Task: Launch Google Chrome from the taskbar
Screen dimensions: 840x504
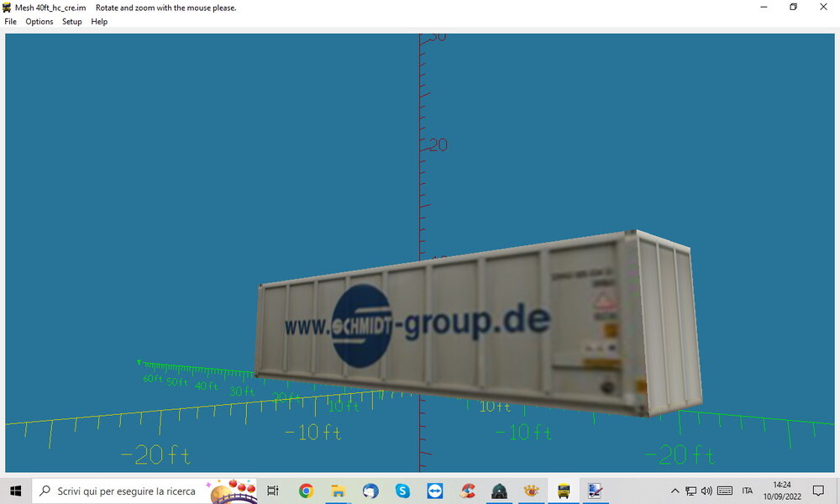Action: [x=306, y=491]
